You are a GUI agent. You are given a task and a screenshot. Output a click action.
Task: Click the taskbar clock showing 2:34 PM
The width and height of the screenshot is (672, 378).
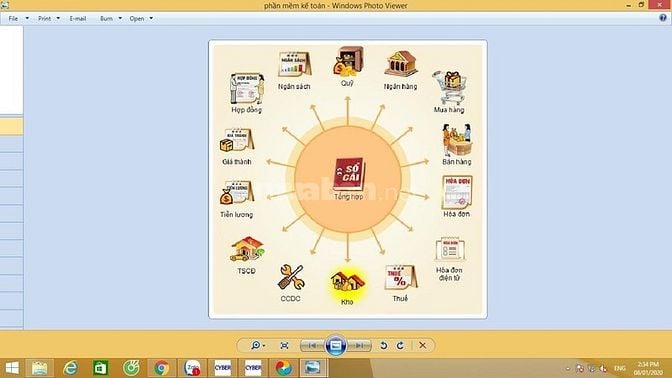coord(648,368)
